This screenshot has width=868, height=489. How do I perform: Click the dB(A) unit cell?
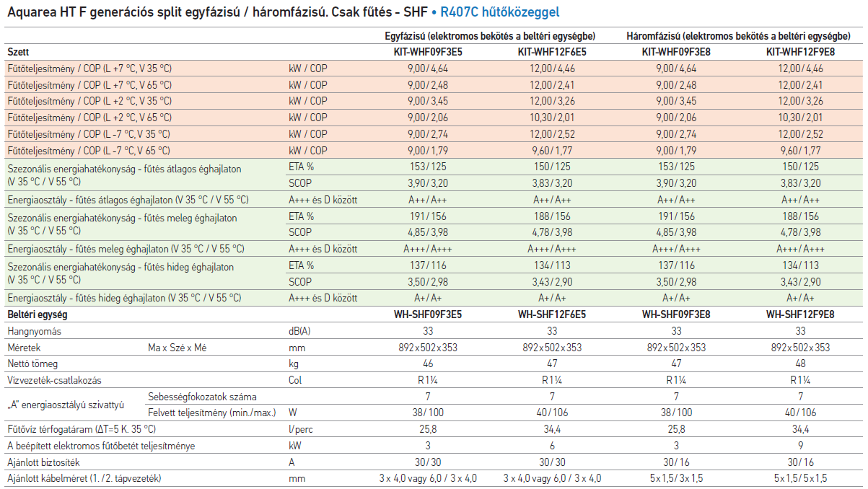point(299,331)
